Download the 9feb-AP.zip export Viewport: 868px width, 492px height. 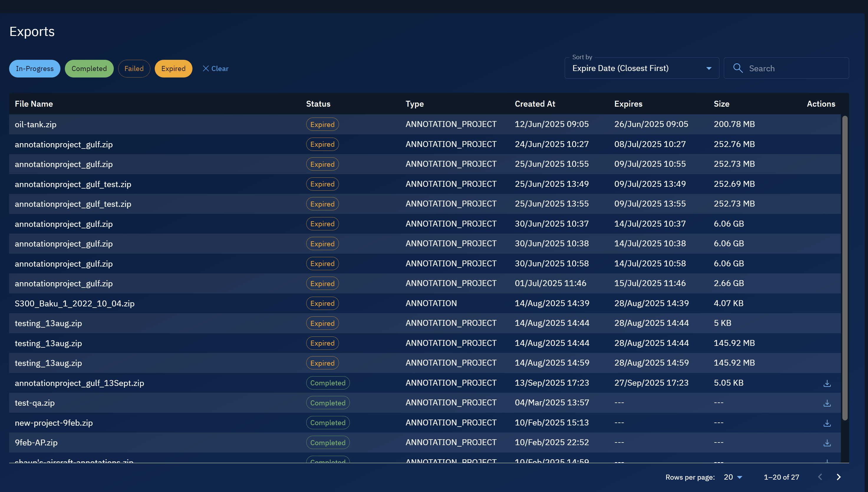827,443
